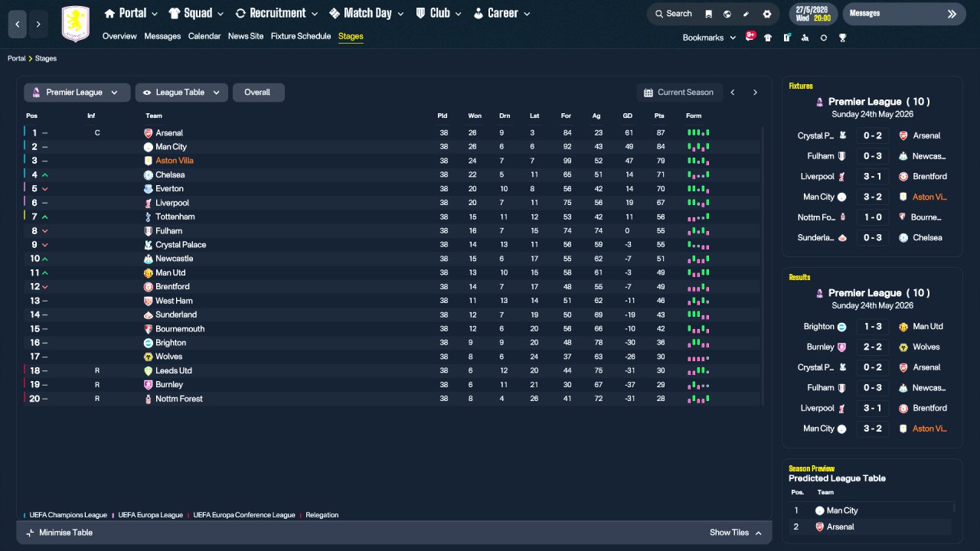This screenshot has width=980, height=551.
Task: Expand the Bookmarks dropdown
Action: 709,37
